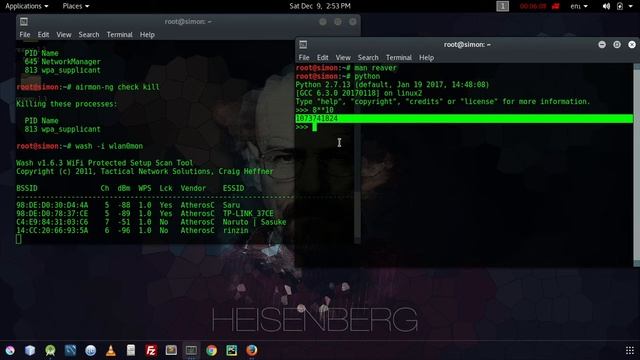This screenshot has height=360, width=640.
Task: Open the Places menu in top panel
Action: [76, 6]
